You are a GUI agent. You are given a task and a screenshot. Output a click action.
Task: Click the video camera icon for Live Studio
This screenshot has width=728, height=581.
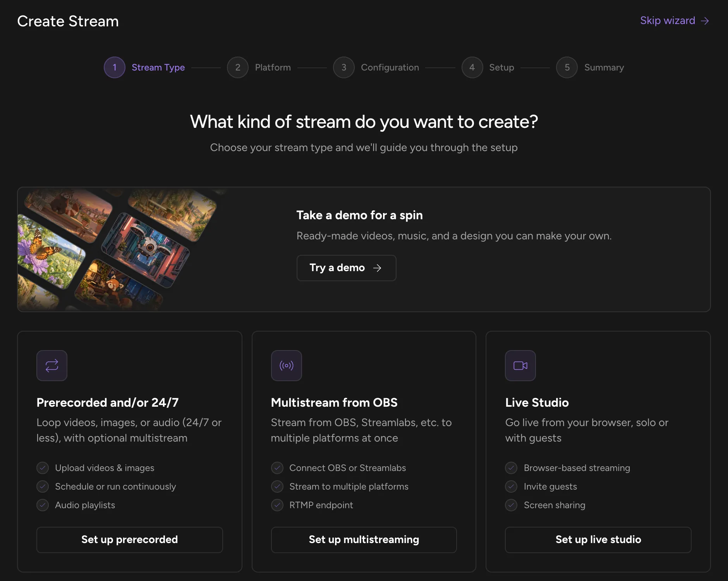pos(520,366)
